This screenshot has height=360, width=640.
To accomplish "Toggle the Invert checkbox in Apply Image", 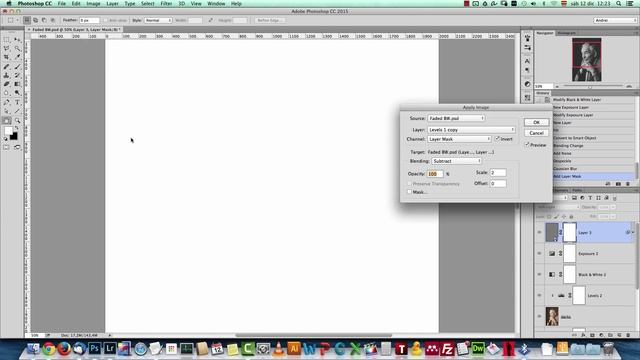I will pyautogui.click(x=498, y=139).
